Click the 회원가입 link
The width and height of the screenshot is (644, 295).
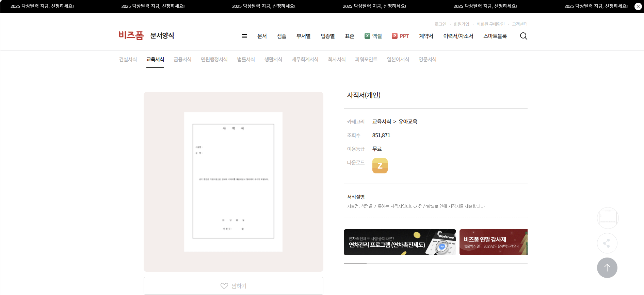click(461, 24)
